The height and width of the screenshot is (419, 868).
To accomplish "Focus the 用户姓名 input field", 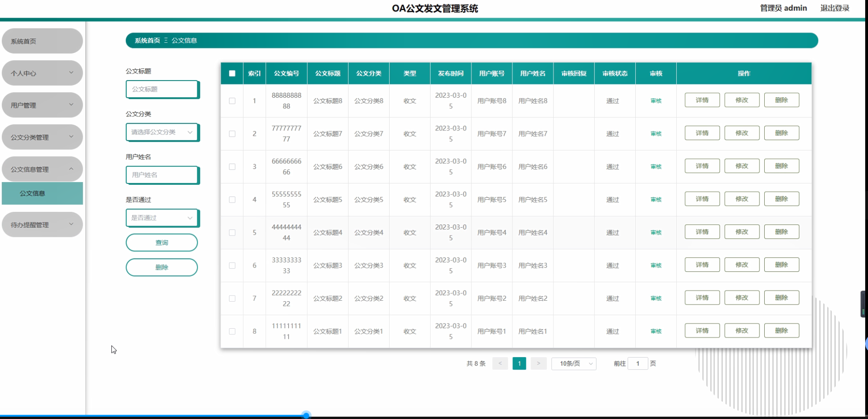I will pos(162,175).
